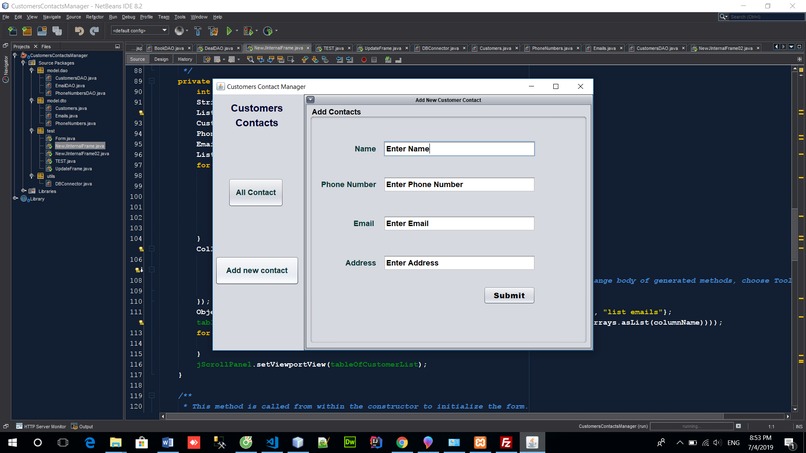This screenshot has width=806, height=453.
Task: Select UpdateFrame.java in project tree
Action: 73,169
